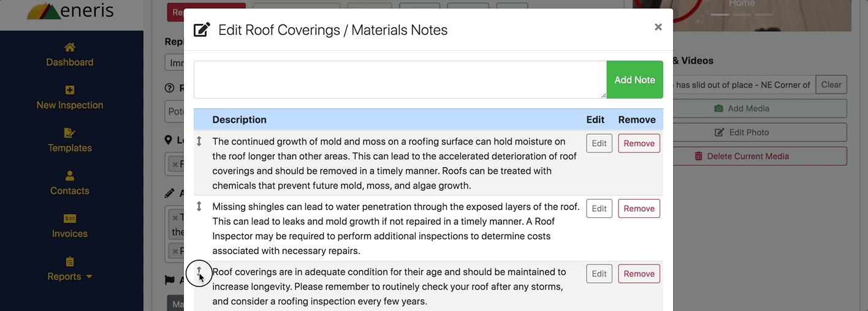Focus the new note text area
This screenshot has width=868, height=311.
pos(400,80)
